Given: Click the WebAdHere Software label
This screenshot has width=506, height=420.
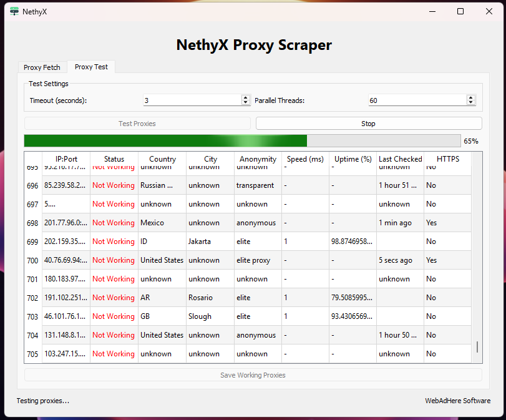Looking at the screenshot, I should coord(457,401).
